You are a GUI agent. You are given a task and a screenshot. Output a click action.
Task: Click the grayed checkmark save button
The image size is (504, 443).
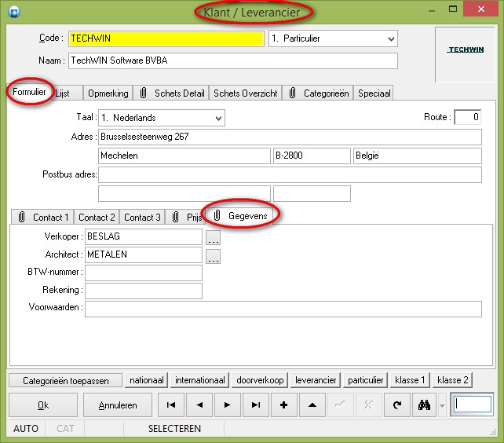coord(341,405)
